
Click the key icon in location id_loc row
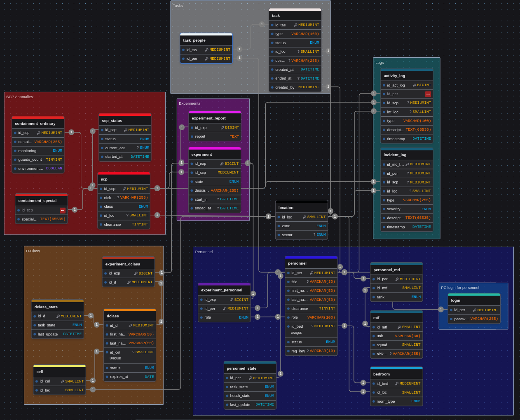coord(304,217)
